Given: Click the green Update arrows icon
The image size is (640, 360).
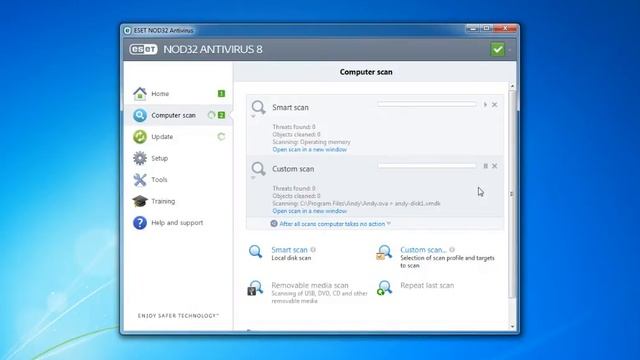Looking at the screenshot, I should click(x=140, y=137).
